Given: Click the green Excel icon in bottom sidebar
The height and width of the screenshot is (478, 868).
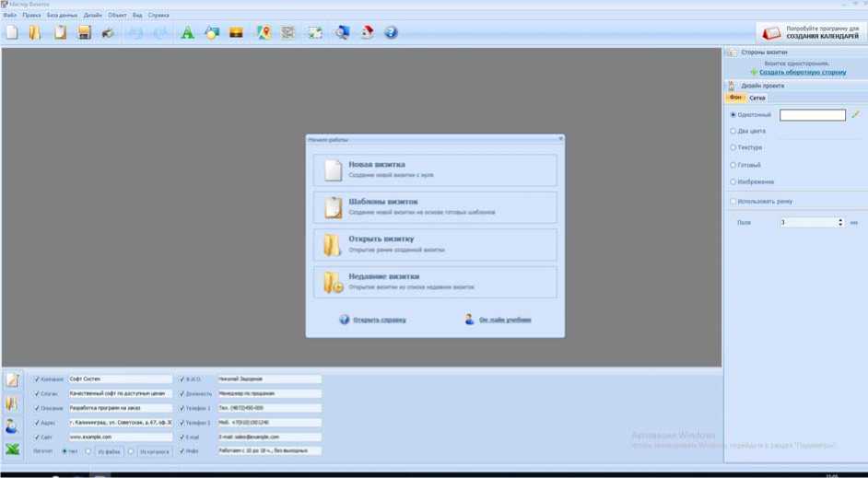Looking at the screenshot, I should coord(12,449).
